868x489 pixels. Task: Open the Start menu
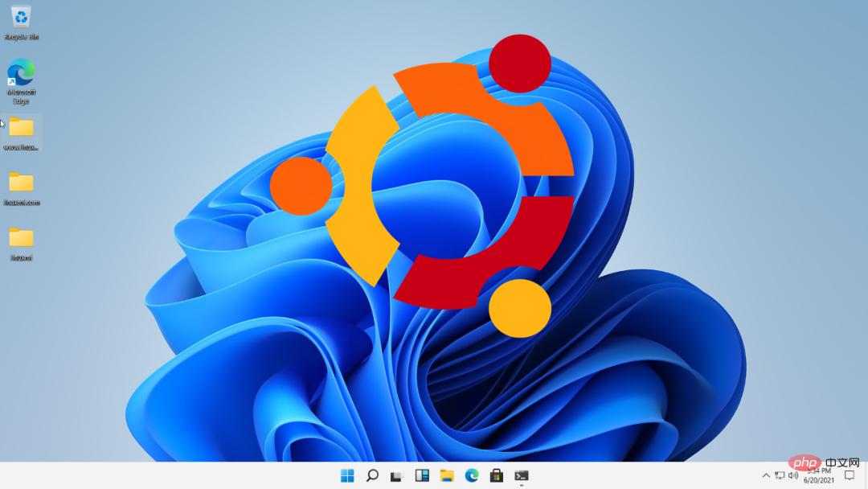pyautogui.click(x=347, y=475)
